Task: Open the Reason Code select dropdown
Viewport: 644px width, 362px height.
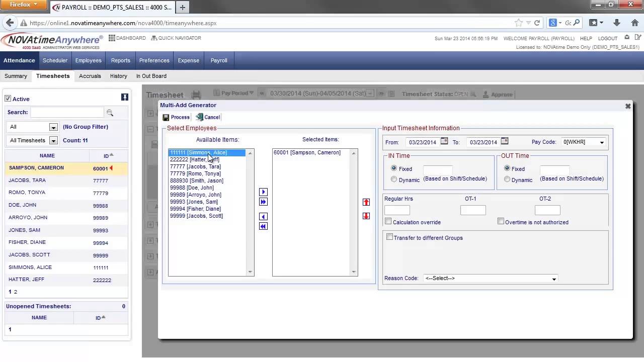Action: point(491,279)
